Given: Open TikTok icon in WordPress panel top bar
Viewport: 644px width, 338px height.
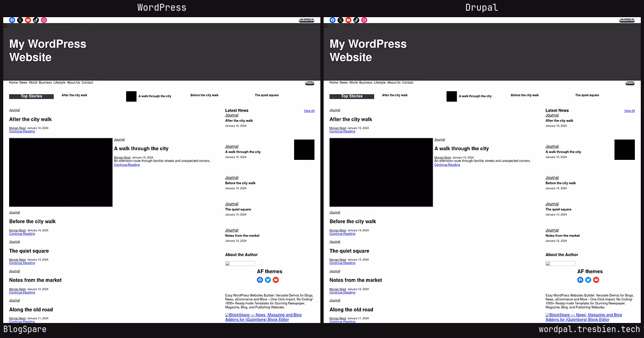Looking at the screenshot, I should pyautogui.click(x=36, y=20).
